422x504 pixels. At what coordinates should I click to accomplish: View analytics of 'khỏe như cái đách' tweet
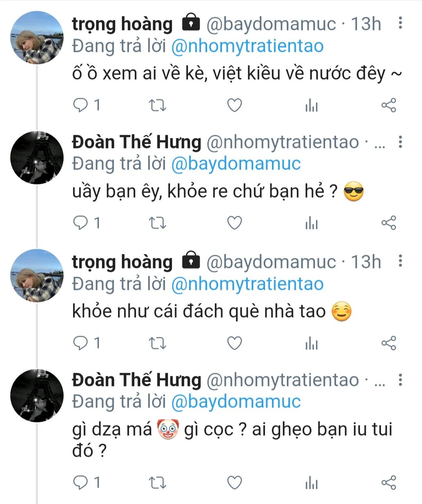tap(311, 343)
